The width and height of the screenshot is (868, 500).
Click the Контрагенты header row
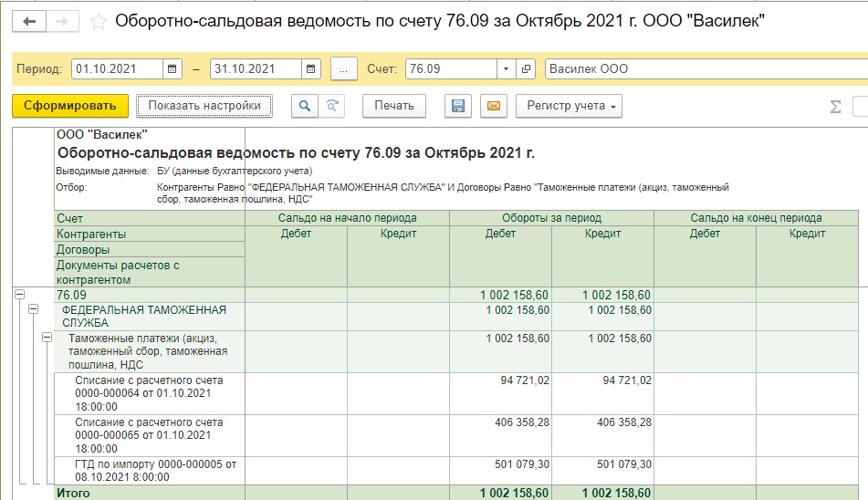pos(150,234)
